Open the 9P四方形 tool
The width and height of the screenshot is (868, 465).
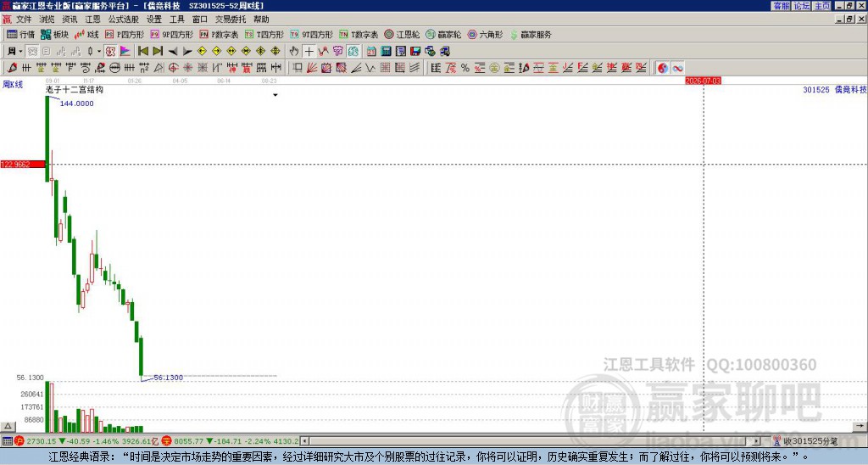pyautogui.click(x=172, y=34)
